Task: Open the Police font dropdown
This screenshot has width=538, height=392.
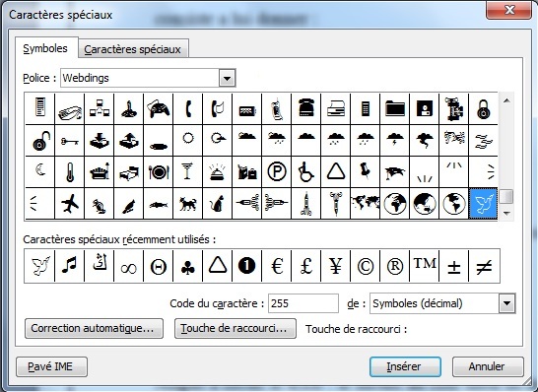Action: pos(227,78)
